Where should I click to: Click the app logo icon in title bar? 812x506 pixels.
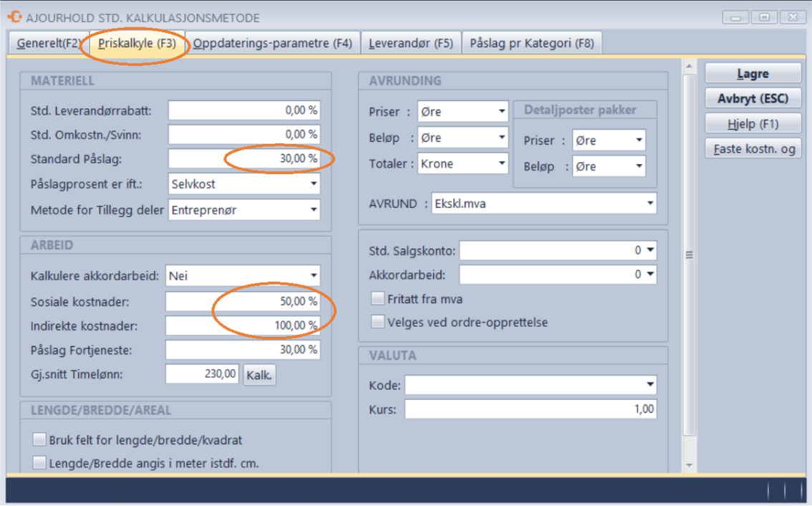pos(14,17)
